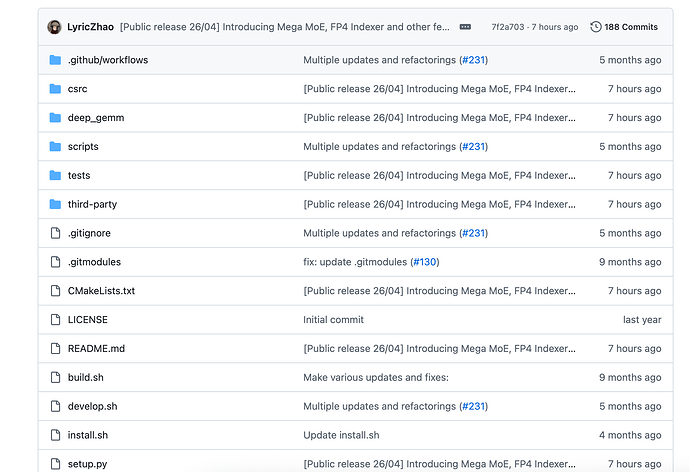Open the setup.py file

pyautogui.click(x=88, y=464)
